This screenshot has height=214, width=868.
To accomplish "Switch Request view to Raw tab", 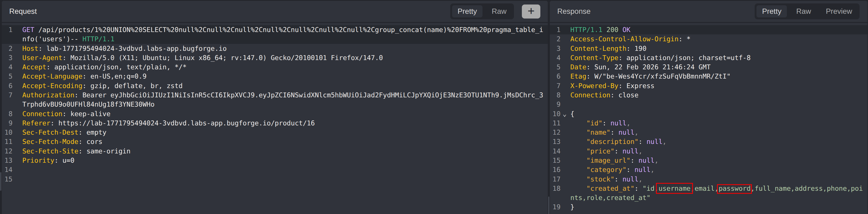I will coord(499,11).
